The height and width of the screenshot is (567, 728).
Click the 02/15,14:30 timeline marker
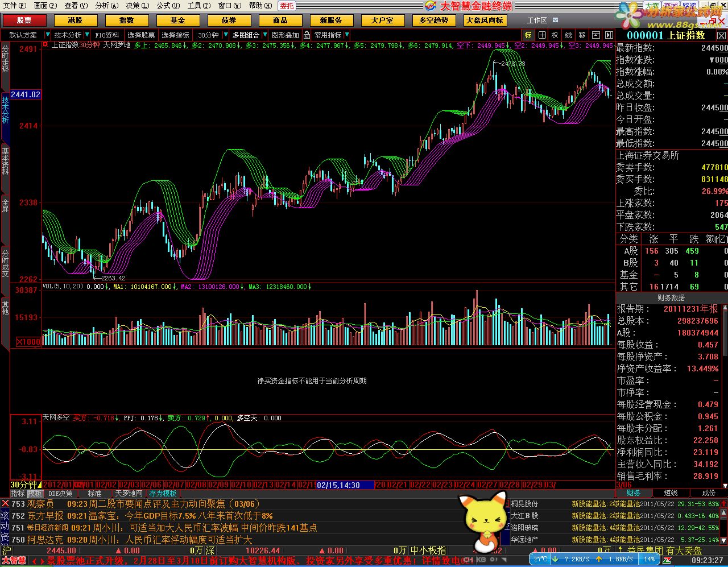tap(345, 485)
